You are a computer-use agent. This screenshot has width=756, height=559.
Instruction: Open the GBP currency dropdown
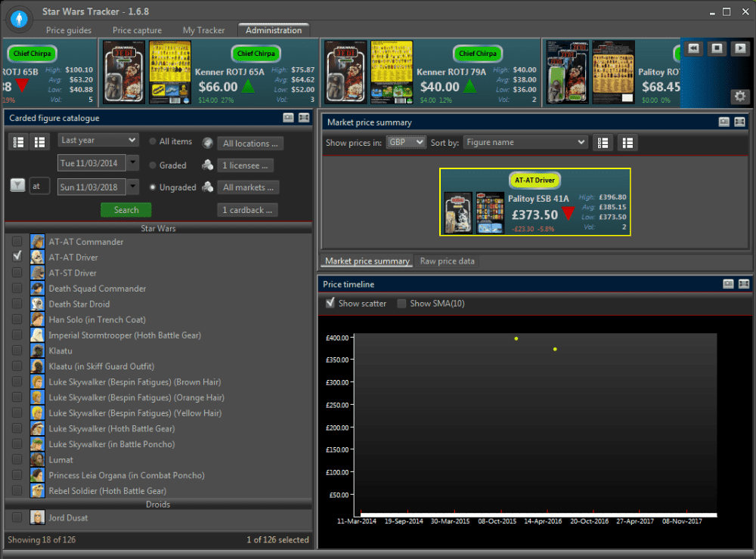[x=406, y=142]
